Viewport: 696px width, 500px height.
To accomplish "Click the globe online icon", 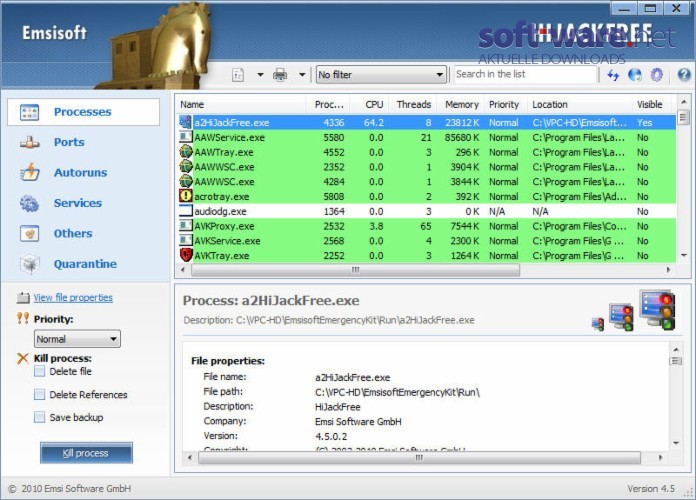I will pos(635,75).
